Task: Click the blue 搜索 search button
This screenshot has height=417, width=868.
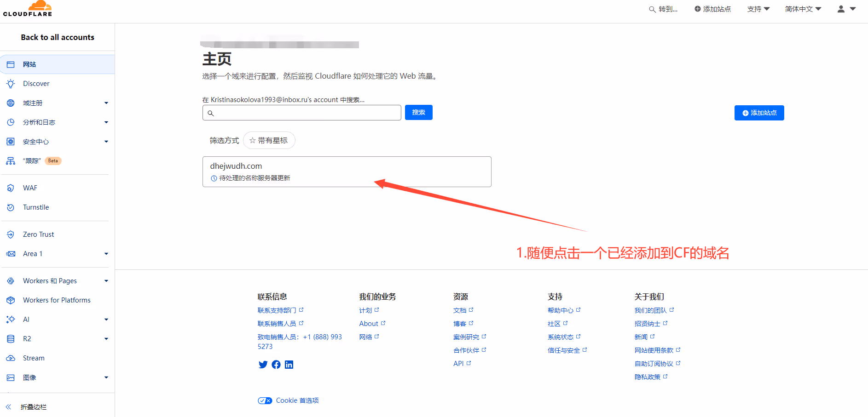Action: coord(418,113)
